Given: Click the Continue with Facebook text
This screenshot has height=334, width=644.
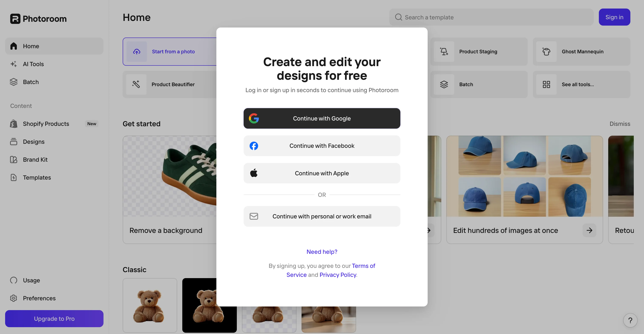Looking at the screenshot, I should coord(322,146).
